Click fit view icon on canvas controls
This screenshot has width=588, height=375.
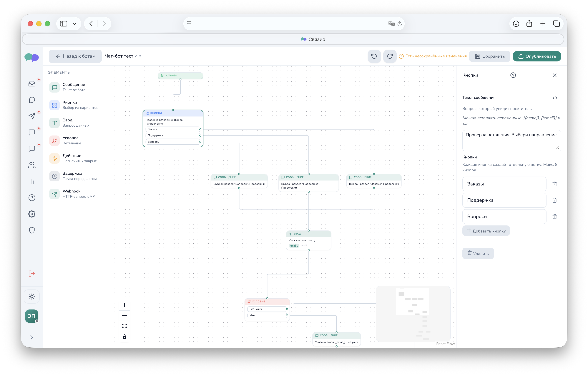click(x=124, y=326)
